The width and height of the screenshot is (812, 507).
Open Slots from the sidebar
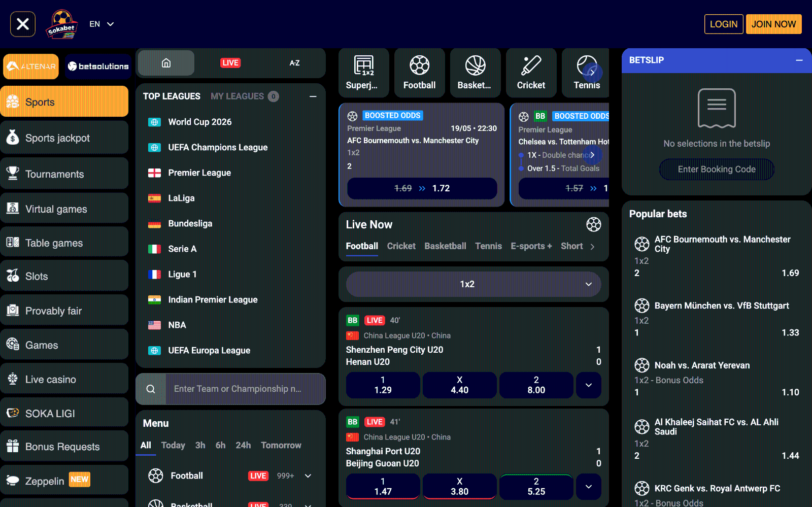click(64, 276)
